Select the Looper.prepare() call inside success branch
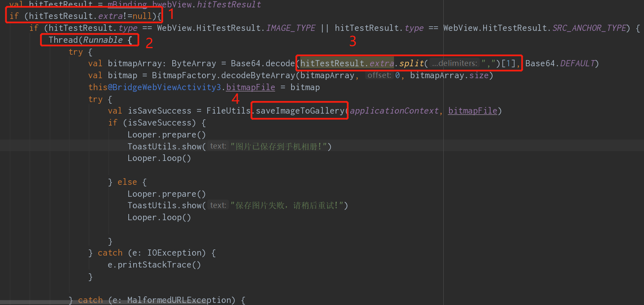The height and width of the screenshot is (305, 644). tap(166, 134)
